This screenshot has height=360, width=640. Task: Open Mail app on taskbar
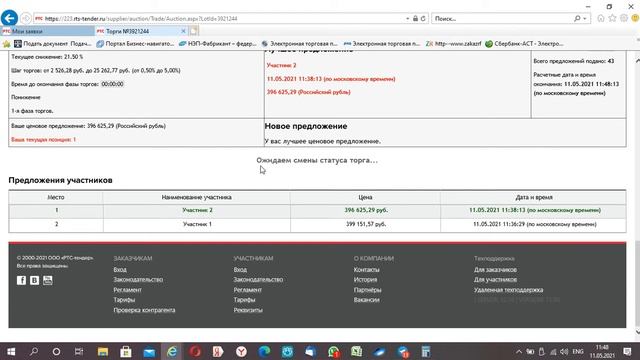tap(149, 351)
